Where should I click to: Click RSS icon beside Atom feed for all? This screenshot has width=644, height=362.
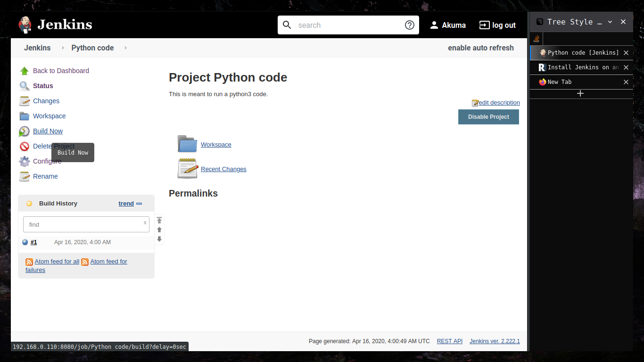(x=29, y=262)
